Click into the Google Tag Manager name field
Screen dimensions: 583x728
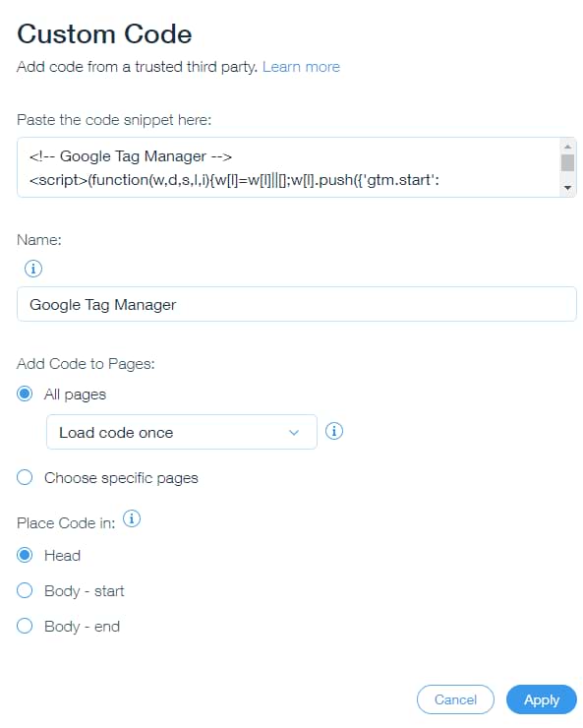pos(297,304)
